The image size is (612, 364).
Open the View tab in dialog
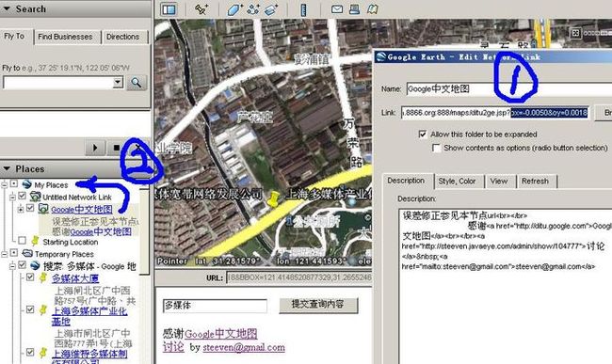point(499,182)
